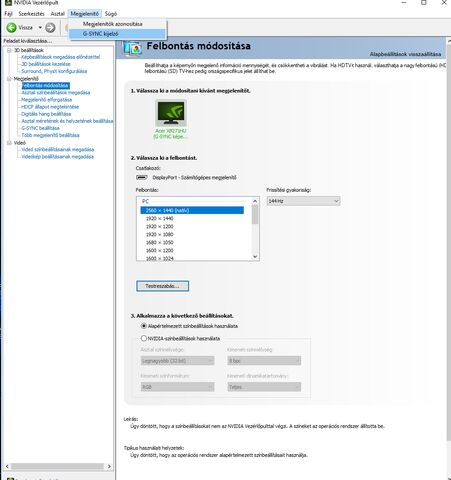Image resolution: width=451 pixels, height=480 pixels.
Task: Click left arrow of task pane scrollbar
Action: click(7, 466)
